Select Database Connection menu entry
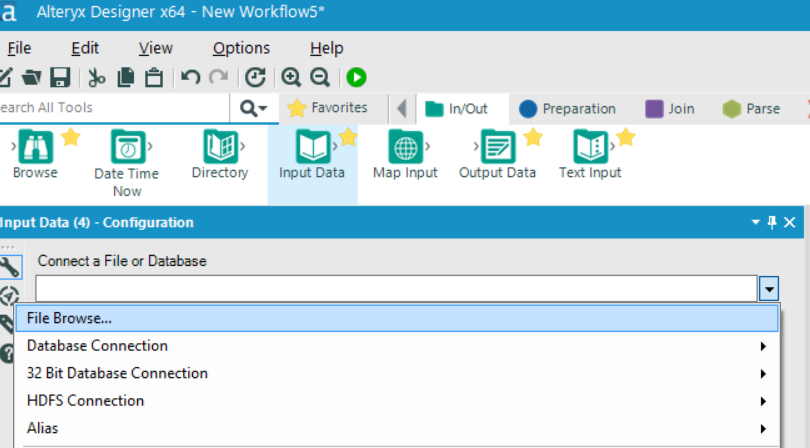810x448 pixels. [x=397, y=346]
